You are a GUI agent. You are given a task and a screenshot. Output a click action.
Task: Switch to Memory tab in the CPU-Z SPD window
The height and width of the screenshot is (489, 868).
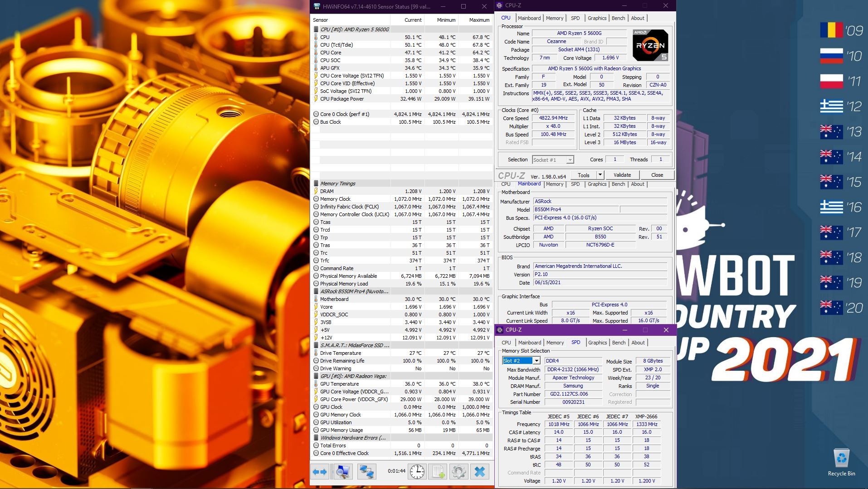pyautogui.click(x=555, y=343)
